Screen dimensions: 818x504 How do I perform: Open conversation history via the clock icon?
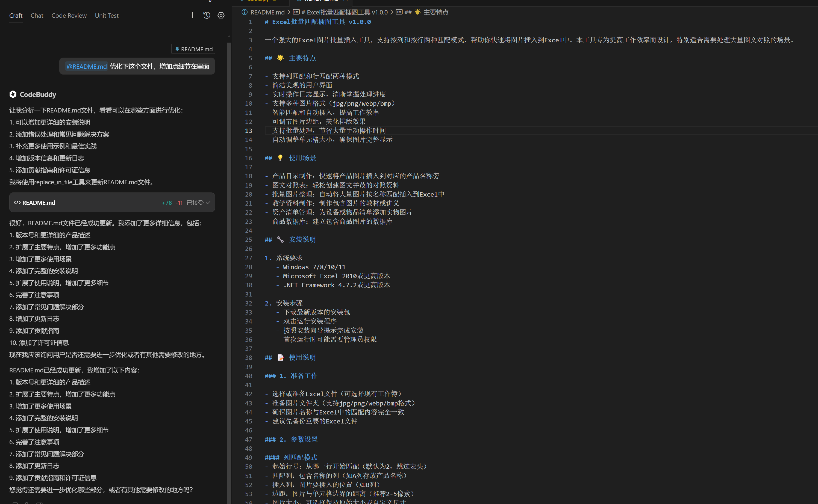pos(207,15)
